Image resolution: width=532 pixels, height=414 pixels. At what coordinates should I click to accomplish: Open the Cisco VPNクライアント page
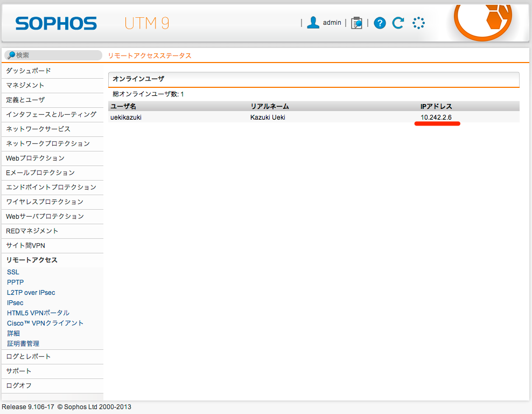(x=45, y=323)
